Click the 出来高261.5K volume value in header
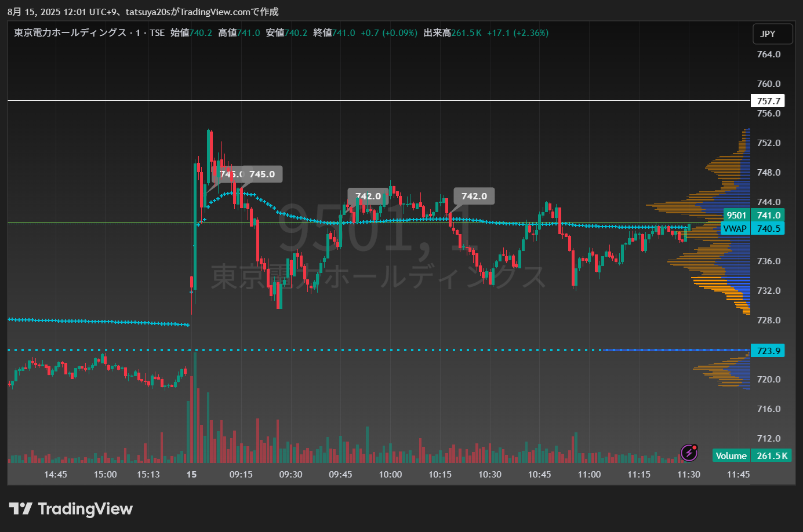Screen dimensions: 803x532 pyautogui.click(x=452, y=33)
